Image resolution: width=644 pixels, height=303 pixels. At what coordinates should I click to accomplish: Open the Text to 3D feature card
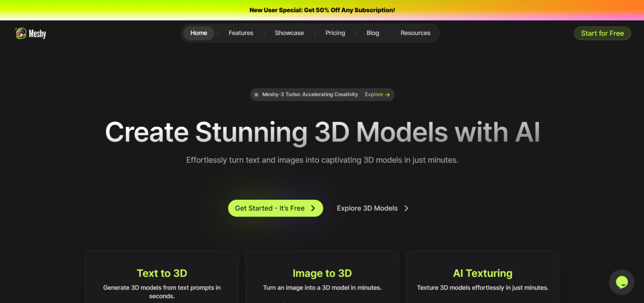pos(162,277)
